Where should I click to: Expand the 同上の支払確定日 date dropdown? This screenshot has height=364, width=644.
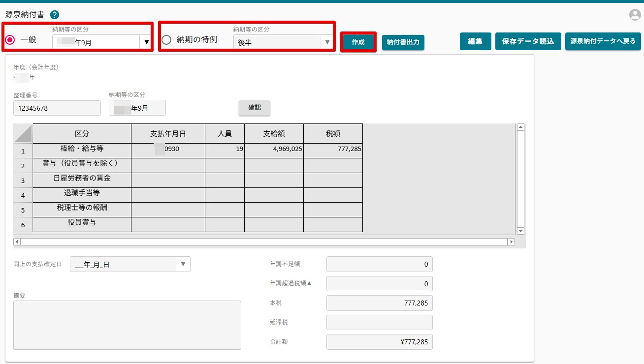pyautogui.click(x=183, y=264)
